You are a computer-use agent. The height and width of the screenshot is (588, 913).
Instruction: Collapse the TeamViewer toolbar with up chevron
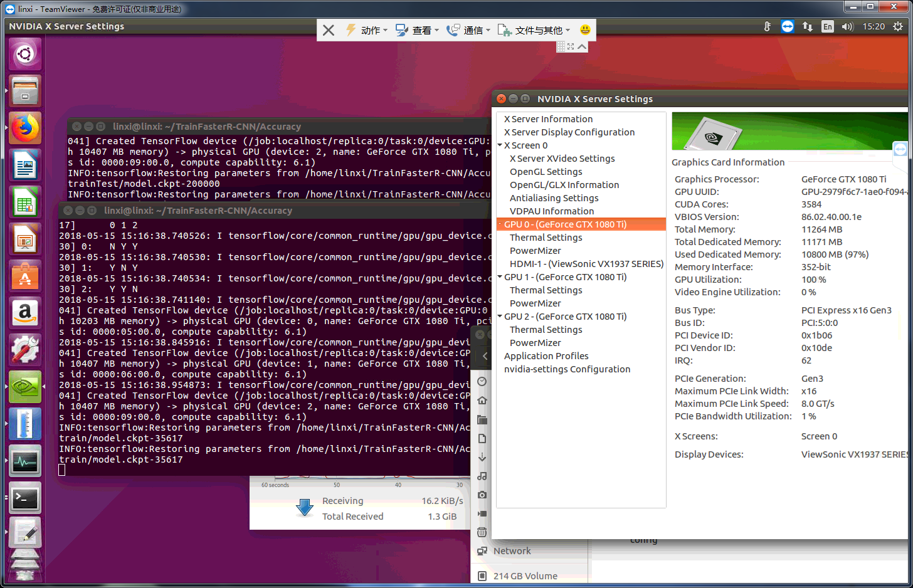pyautogui.click(x=582, y=46)
